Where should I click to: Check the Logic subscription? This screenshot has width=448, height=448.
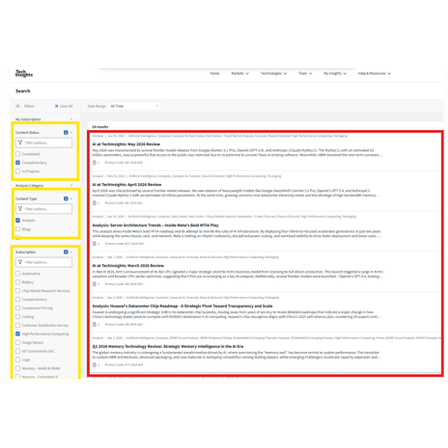[x=18, y=360]
